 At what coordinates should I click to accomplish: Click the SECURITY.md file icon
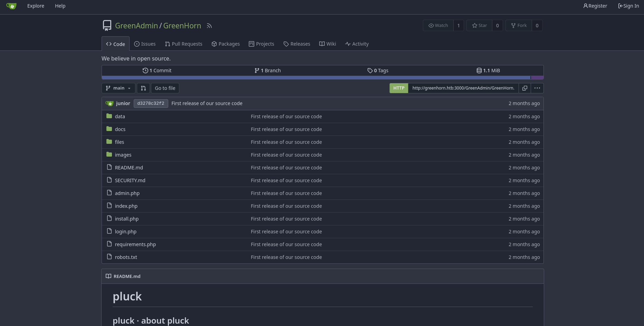point(109,180)
